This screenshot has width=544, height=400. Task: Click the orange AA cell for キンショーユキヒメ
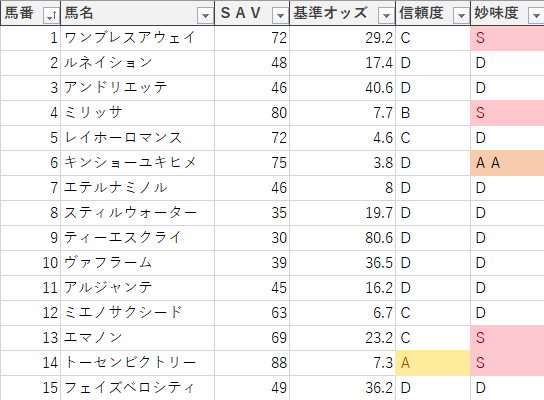pos(507,163)
